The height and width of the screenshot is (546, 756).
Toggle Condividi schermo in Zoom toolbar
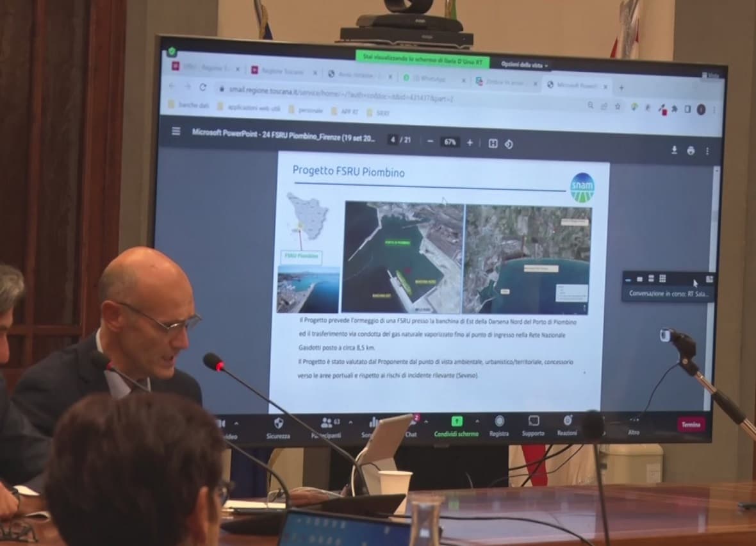[456, 426]
